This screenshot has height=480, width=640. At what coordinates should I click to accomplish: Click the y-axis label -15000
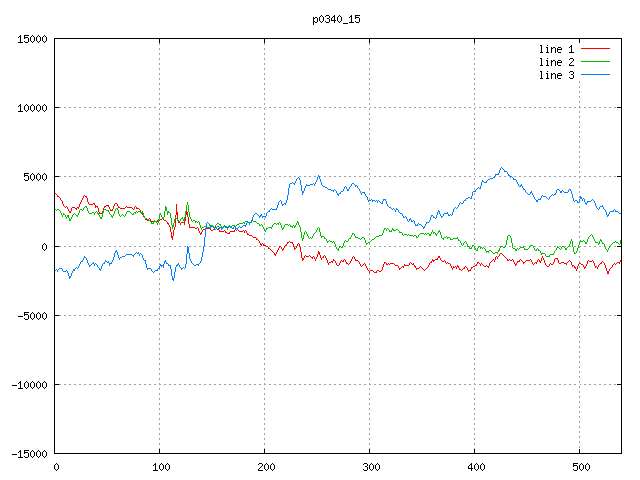point(29,454)
